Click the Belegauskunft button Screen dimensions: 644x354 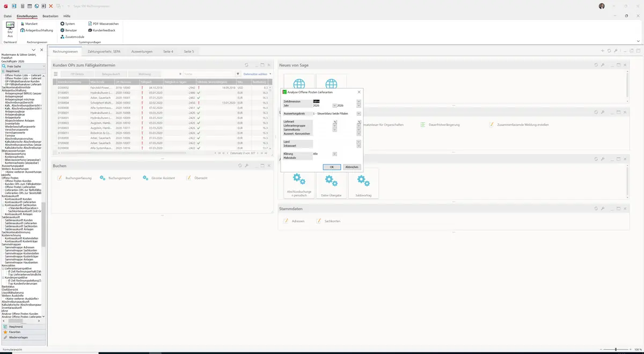point(111,74)
